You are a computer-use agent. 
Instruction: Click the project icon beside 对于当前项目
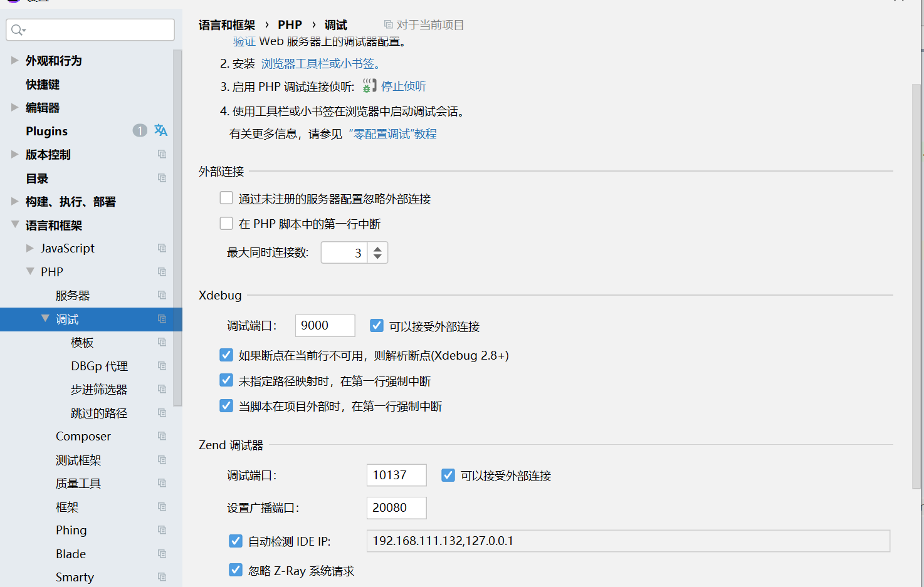coord(389,24)
